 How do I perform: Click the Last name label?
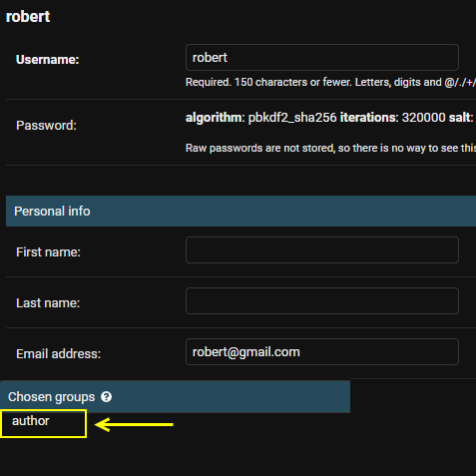(x=48, y=303)
